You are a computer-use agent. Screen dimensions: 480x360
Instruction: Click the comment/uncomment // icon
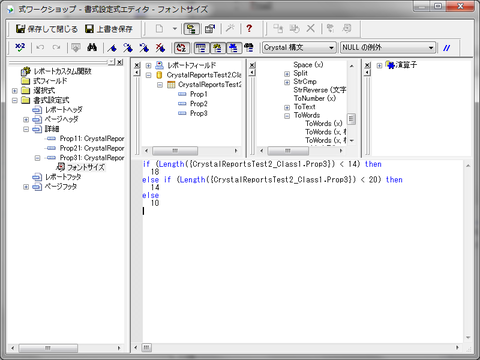point(447,48)
